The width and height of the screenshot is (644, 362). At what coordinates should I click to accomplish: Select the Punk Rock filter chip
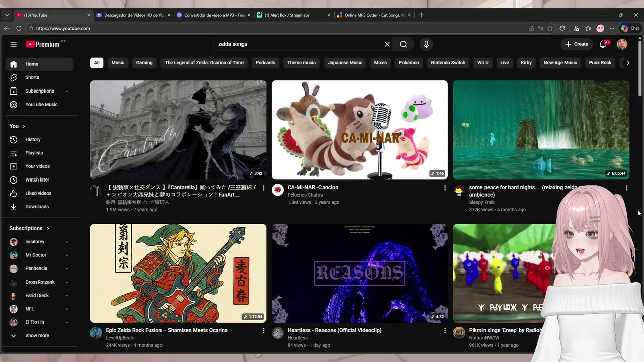coord(600,63)
